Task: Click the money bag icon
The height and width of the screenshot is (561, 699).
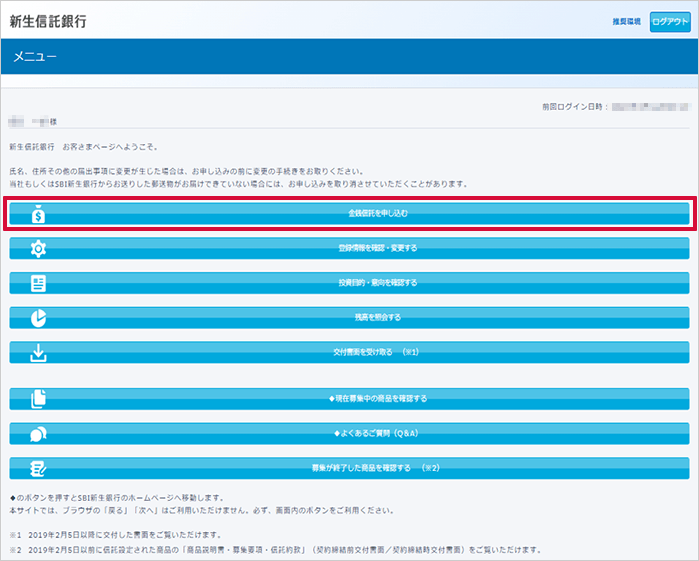Action: point(38,213)
